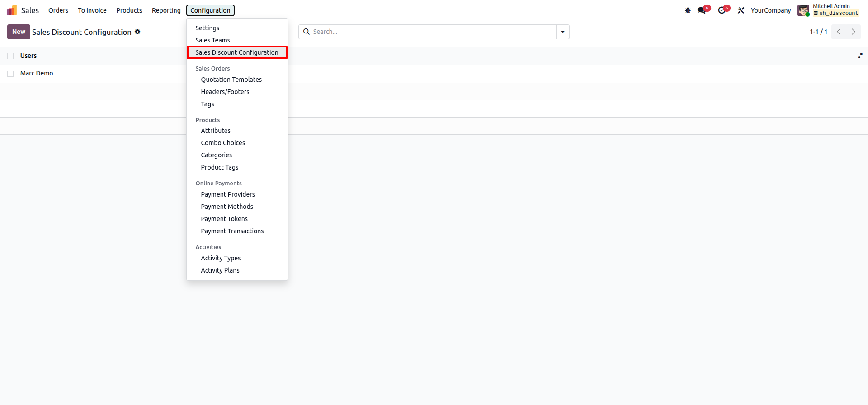This screenshot has width=868, height=405.
Task: Go to next page arrow
Action: (x=853, y=32)
